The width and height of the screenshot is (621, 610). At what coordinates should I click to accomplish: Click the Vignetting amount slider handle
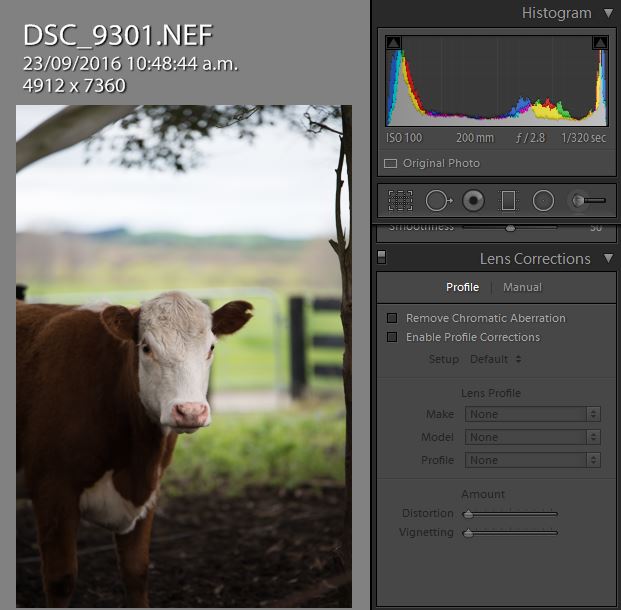(x=468, y=533)
